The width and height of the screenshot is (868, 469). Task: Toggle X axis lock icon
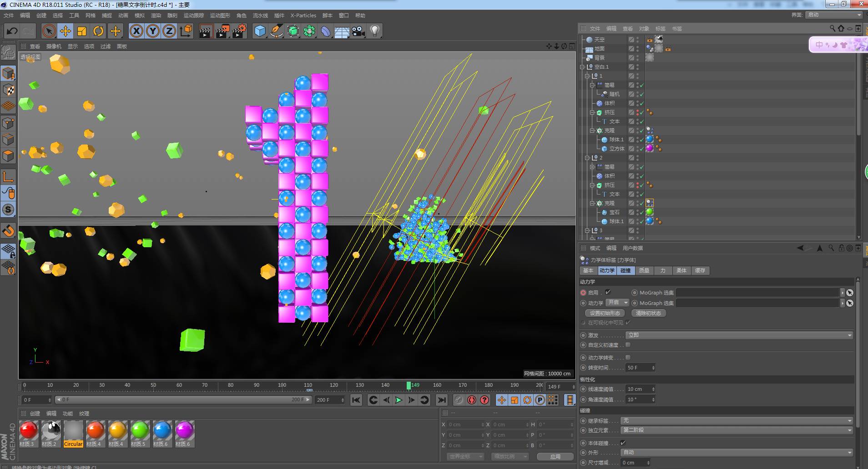click(136, 31)
